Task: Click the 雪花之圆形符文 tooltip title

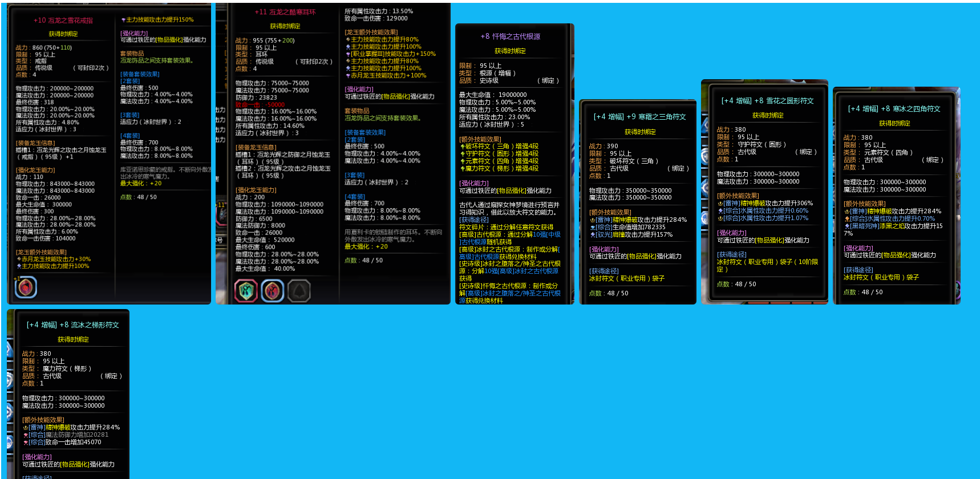Action: click(767, 101)
